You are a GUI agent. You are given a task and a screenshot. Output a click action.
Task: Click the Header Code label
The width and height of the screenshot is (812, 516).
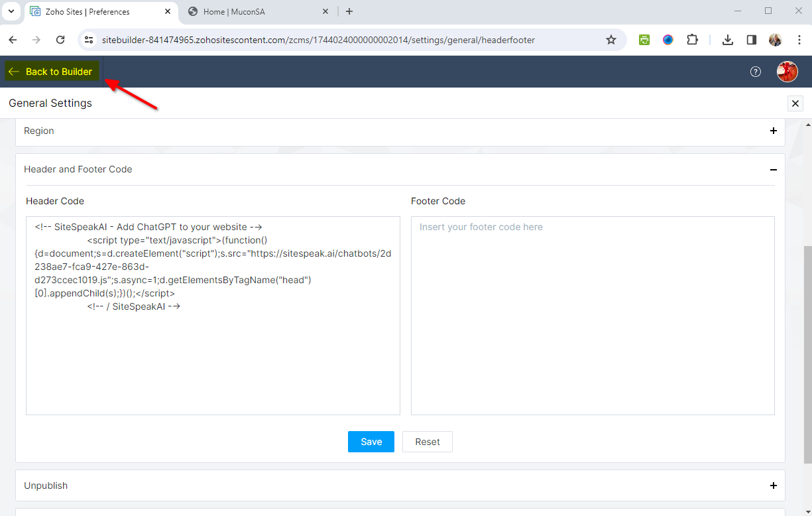coord(55,201)
